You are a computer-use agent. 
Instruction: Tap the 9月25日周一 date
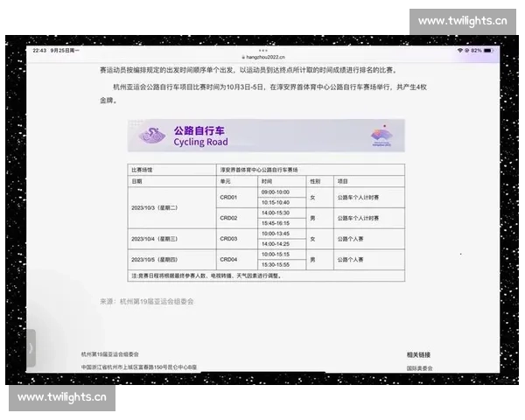click(x=65, y=51)
